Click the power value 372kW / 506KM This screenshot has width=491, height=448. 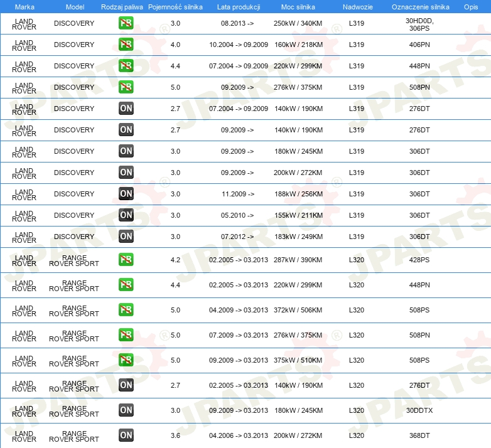coord(298,310)
